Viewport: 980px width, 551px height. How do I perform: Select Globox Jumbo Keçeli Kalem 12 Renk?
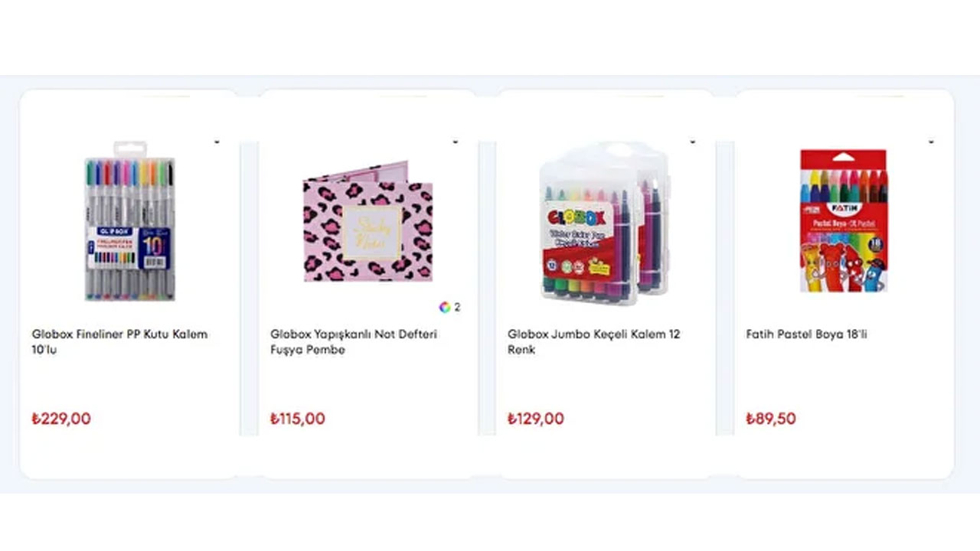tap(593, 342)
